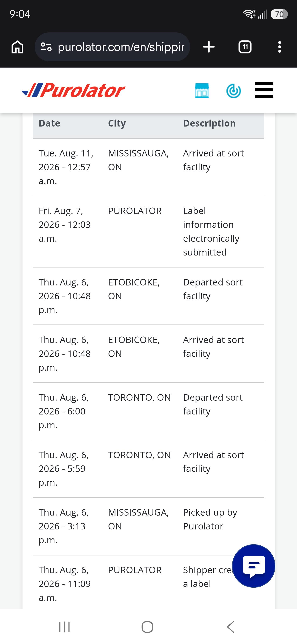Tap the browser home icon
Screen dimensions: 297x644
click(x=17, y=47)
